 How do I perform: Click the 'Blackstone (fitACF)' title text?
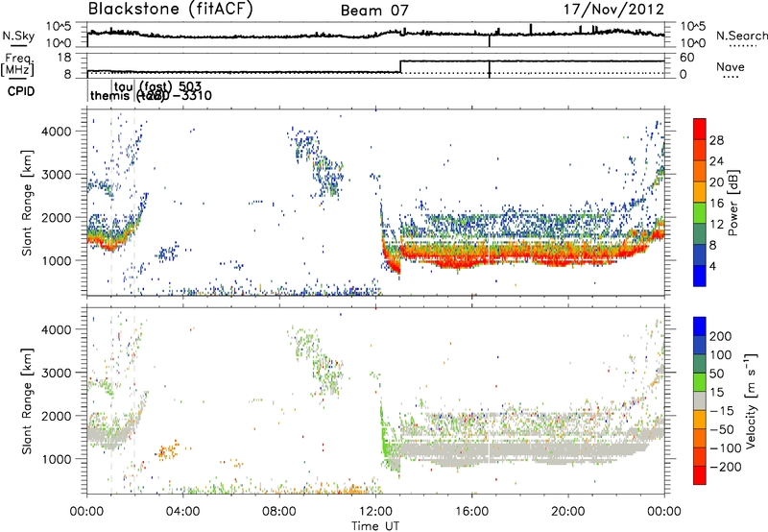171,9
